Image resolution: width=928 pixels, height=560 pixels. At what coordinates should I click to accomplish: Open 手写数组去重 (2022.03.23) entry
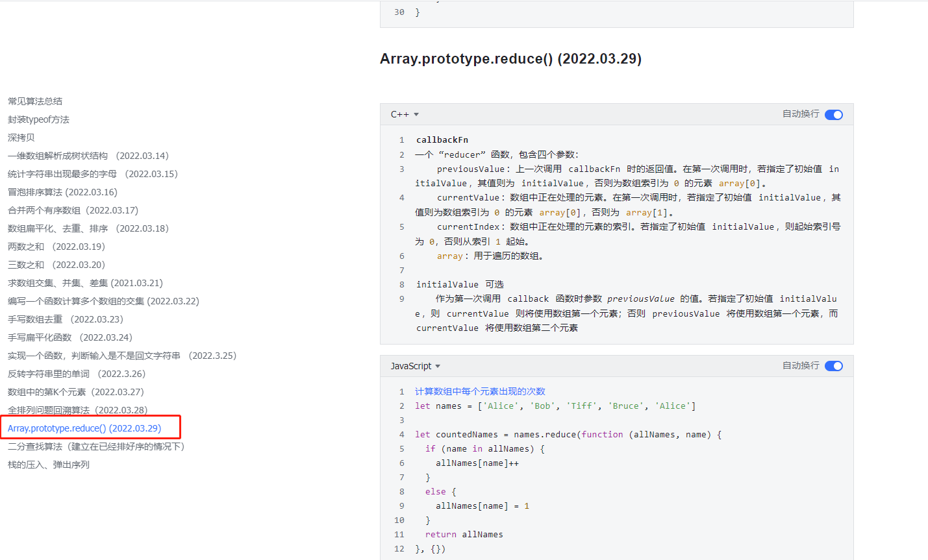(x=65, y=319)
